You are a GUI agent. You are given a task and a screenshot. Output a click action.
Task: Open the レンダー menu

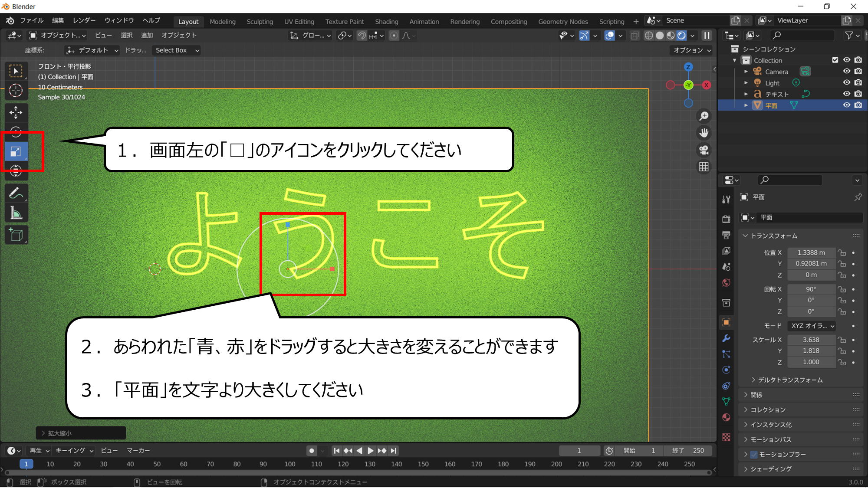pyautogui.click(x=84, y=20)
